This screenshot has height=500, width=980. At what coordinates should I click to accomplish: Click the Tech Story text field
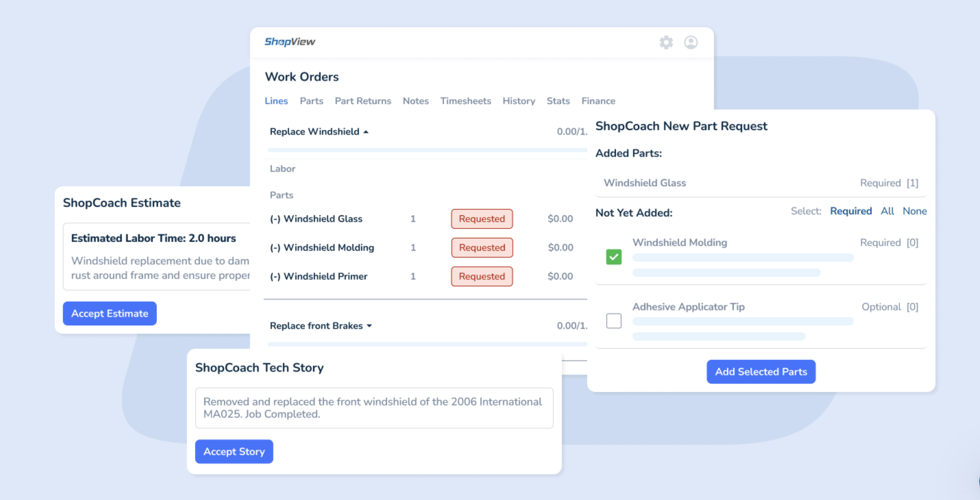[x=374, y=408]
